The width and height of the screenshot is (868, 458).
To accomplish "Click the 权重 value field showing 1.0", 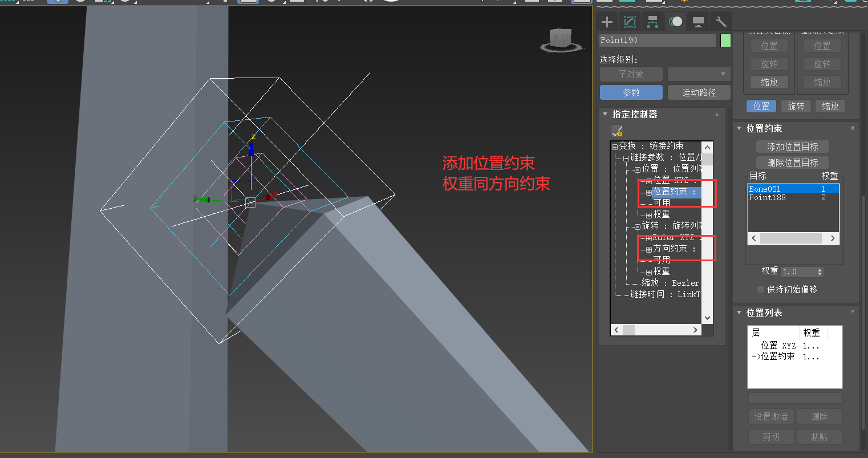I will 799,272.
